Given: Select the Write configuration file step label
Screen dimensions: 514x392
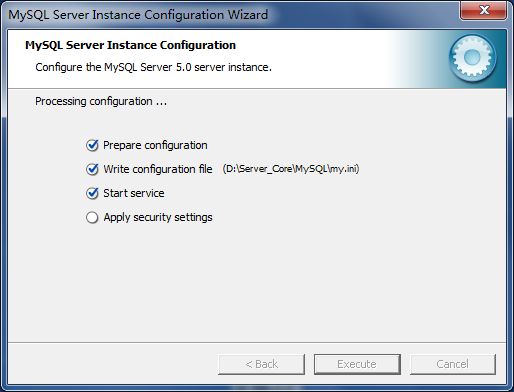Looking at the screenshot, I should (158, 169).
